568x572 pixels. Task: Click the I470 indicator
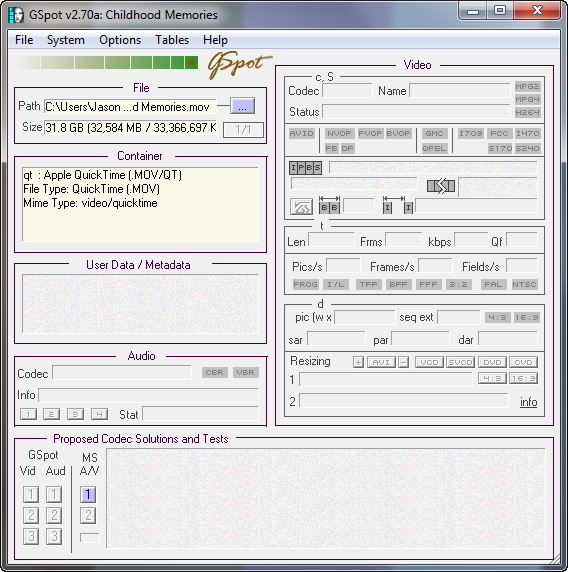click(x=528, y=134)
